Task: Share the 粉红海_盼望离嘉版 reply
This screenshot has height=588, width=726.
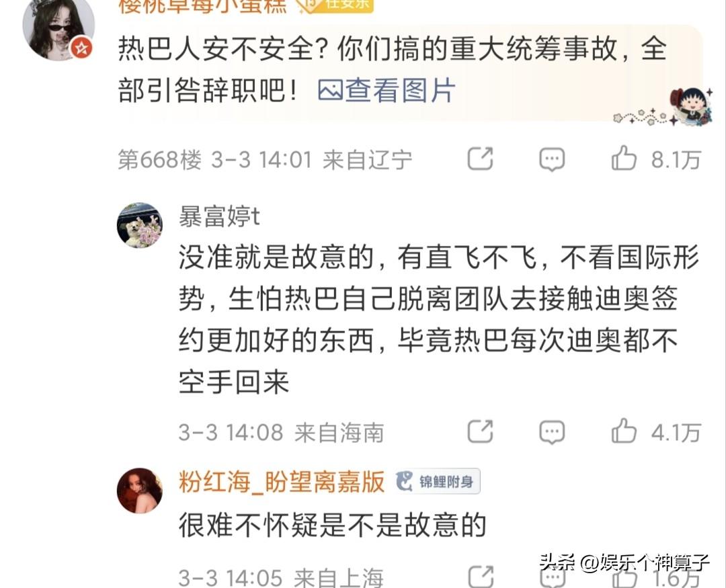Action: (480, 577)
